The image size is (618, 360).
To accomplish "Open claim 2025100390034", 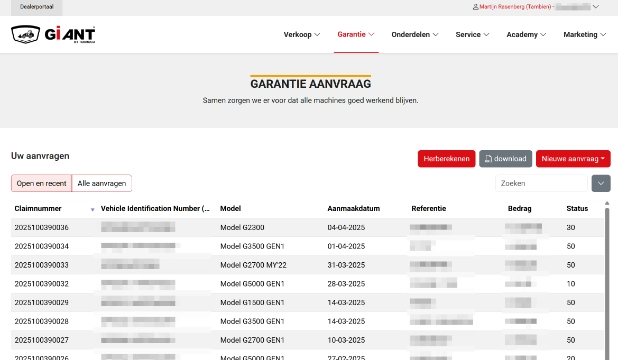I will [41, 246].
